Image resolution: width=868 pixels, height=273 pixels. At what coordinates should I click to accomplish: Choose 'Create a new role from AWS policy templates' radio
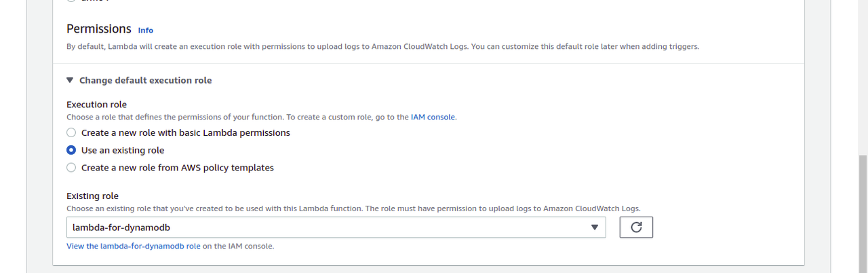tap(71, 168)
